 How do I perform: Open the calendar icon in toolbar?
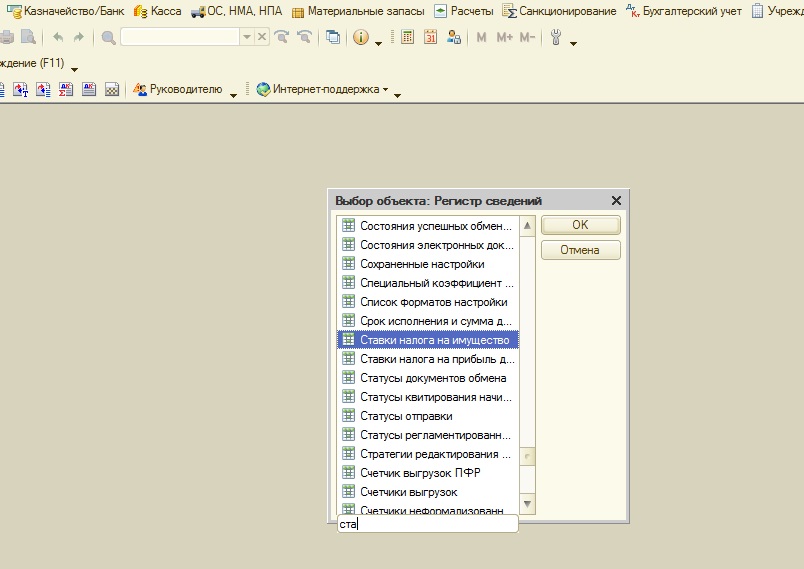click(x=431, y=38)
